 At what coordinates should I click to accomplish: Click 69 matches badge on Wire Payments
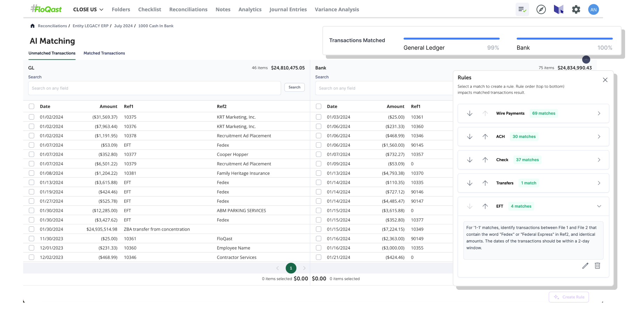pos(543,113)
